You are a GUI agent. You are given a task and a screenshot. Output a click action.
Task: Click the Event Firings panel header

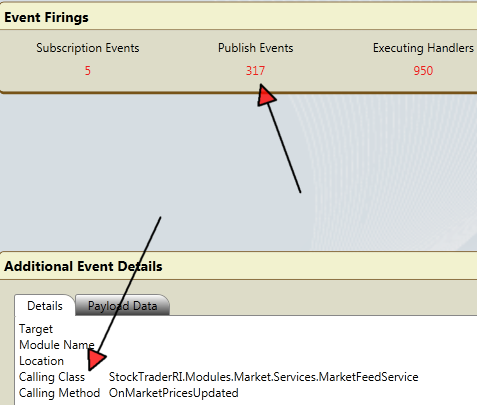click(238, 17)
